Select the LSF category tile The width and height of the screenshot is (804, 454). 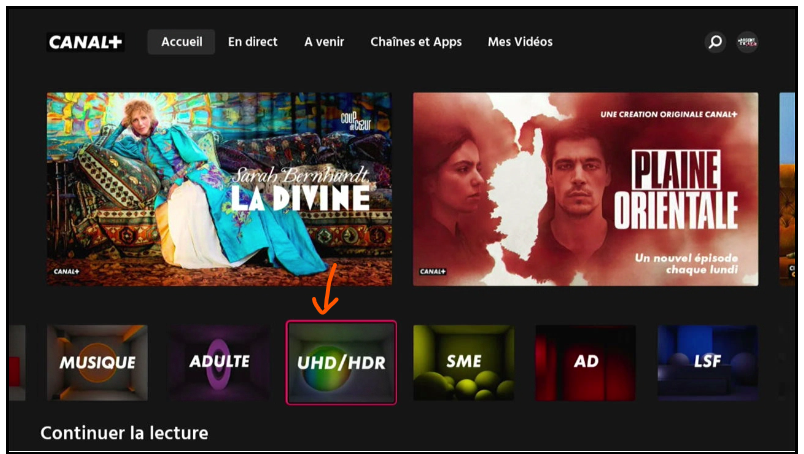point(708,362)
